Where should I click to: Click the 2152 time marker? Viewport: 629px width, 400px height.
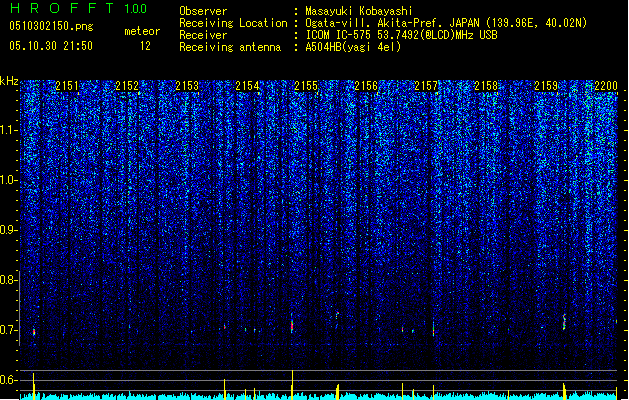127,86
